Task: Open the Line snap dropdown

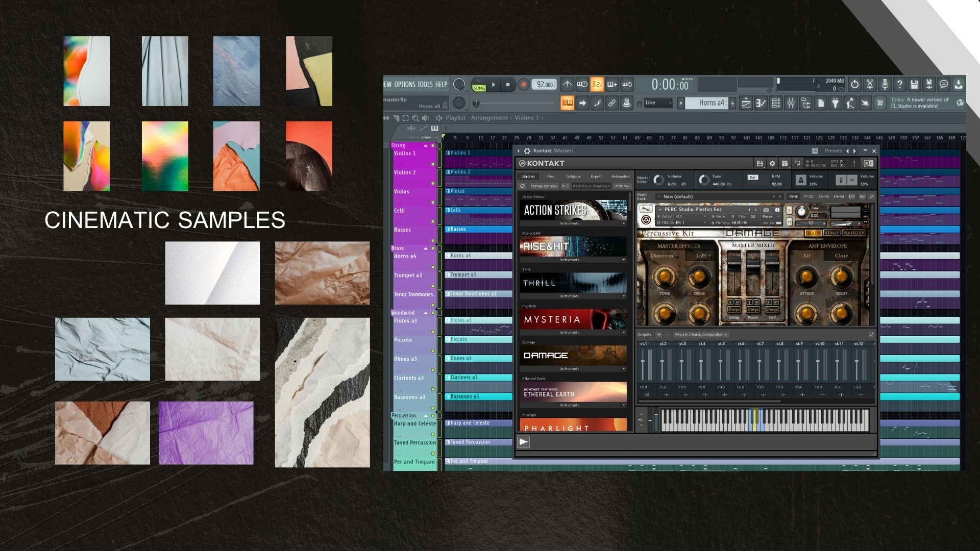Action: (658, 103)
